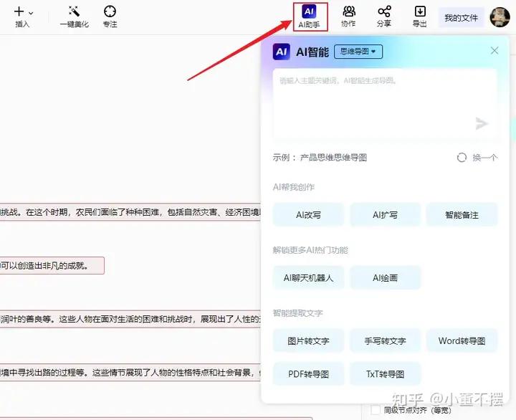This screenshot has height=420, width=516.
Task: Select Word转导图 conversion
Action: [462, 340]
